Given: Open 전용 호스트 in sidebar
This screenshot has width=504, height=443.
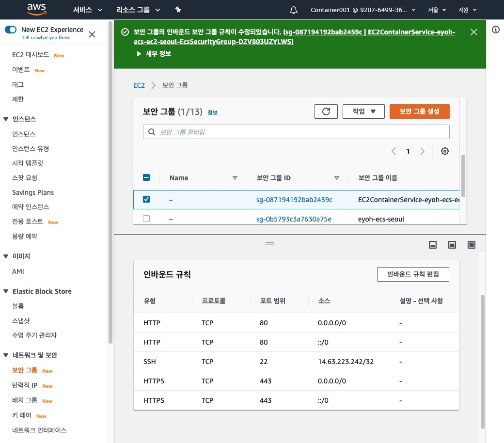Looking at the screenshot, I should [27, 221].
